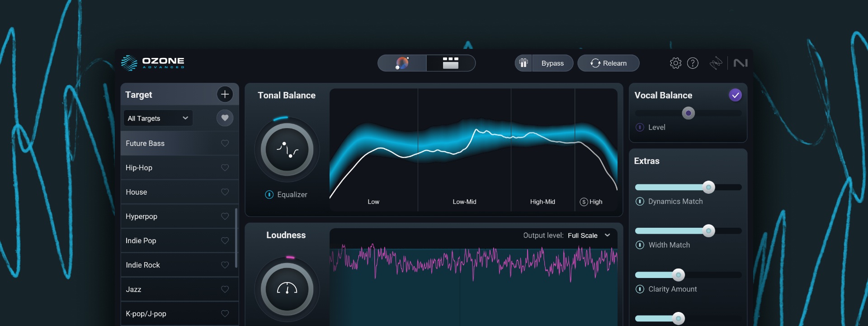Favorite the Hyperpop target
This screenshot has width=868, height=326.
[225, 216]
